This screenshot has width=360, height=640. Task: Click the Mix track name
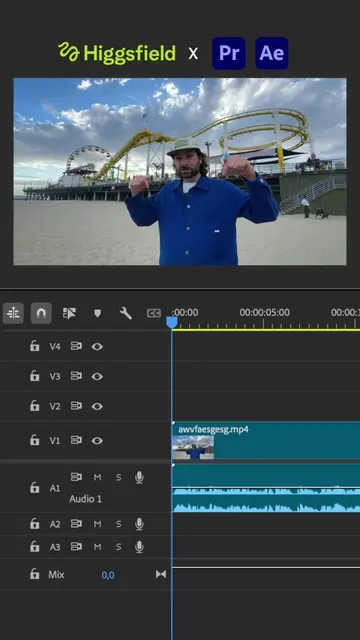(x=56, y=575)
